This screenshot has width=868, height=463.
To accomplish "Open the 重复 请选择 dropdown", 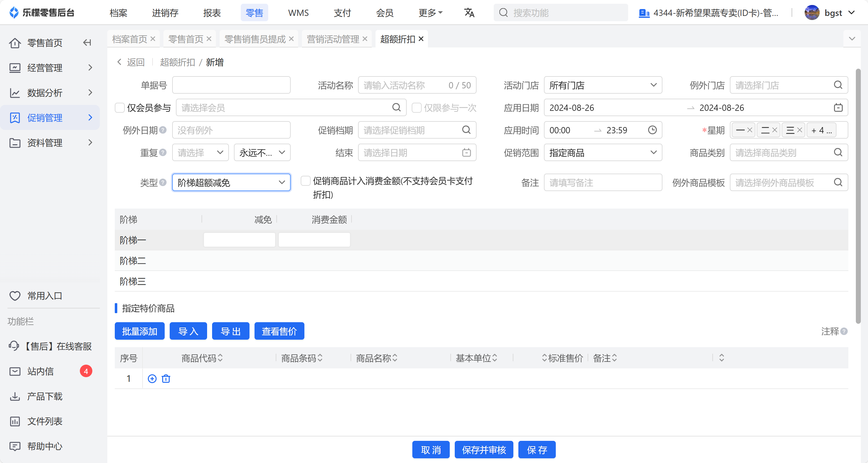I will [x=201, y=153].
